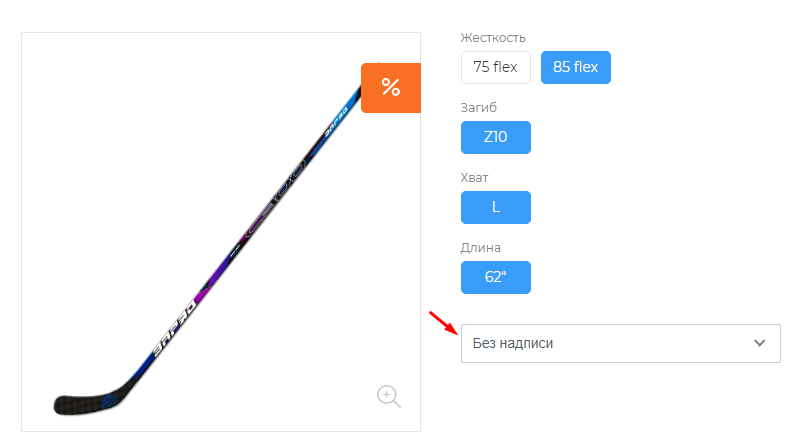Image resolution: width=799 pixels, height=436 pixels.
Task: Click the black blade of the stick
Action: pos(84,403)
